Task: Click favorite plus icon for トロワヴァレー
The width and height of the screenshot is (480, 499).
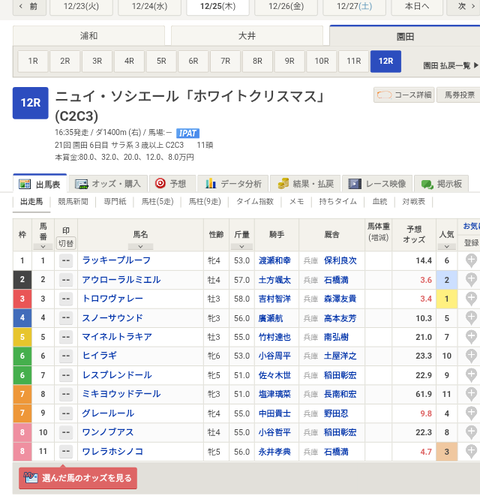Action: point(471,299)
